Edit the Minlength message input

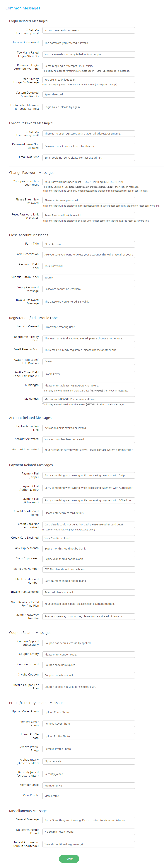coord(88,386)
